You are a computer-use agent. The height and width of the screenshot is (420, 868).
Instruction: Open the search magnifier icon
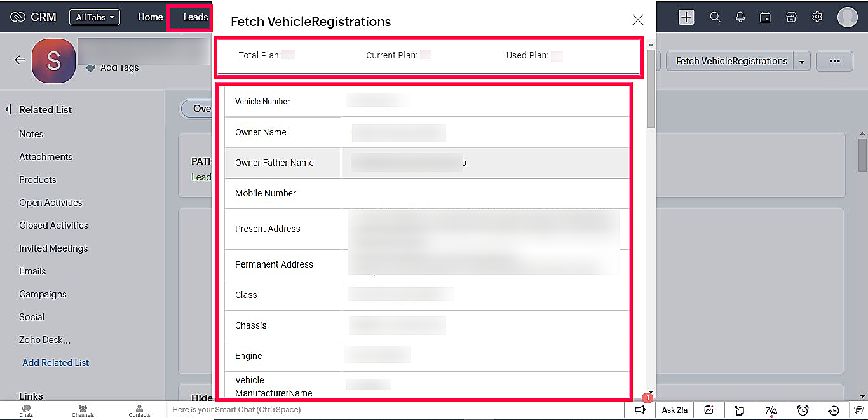[715, 17]
